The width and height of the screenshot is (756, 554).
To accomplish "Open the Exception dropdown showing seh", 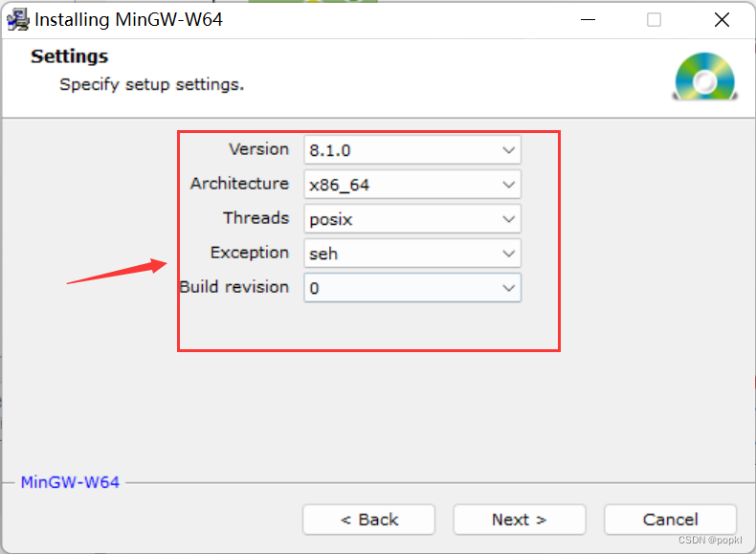I will click(x=412, y=254).
